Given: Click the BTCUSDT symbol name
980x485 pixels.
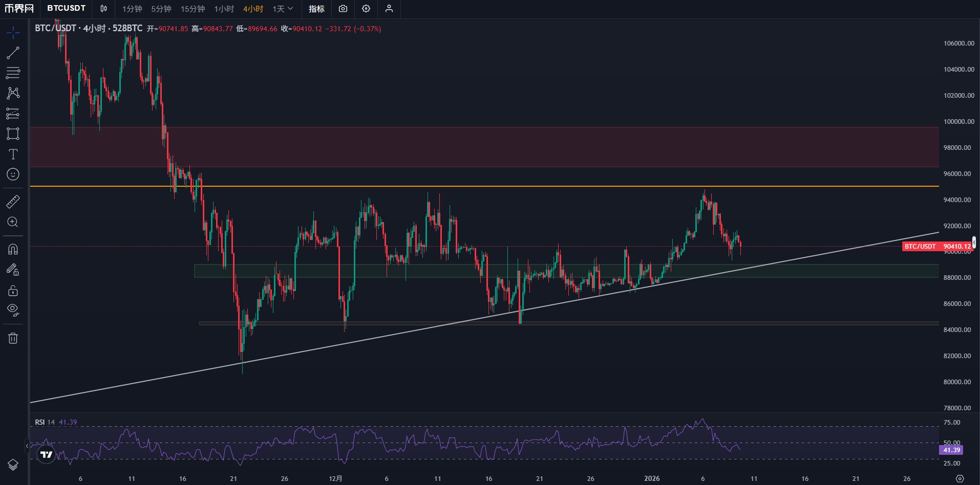Looking at the screenshot, I should coord(66,8).
